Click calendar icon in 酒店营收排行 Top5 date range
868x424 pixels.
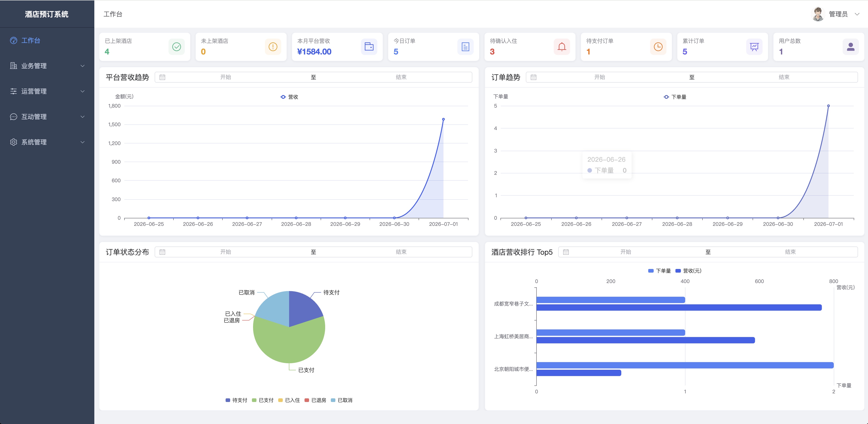[x=566, y=252]
